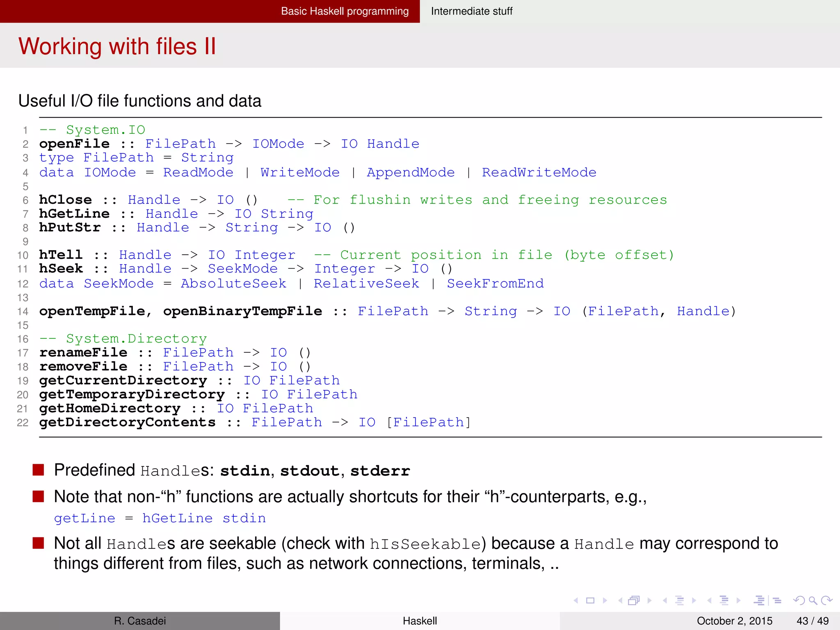Click the subsection navigation icon
The image size is (840, 630).
point(680,600)
